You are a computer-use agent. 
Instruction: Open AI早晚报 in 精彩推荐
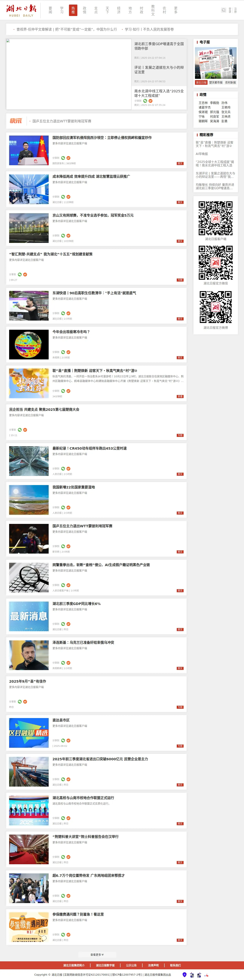202,154
